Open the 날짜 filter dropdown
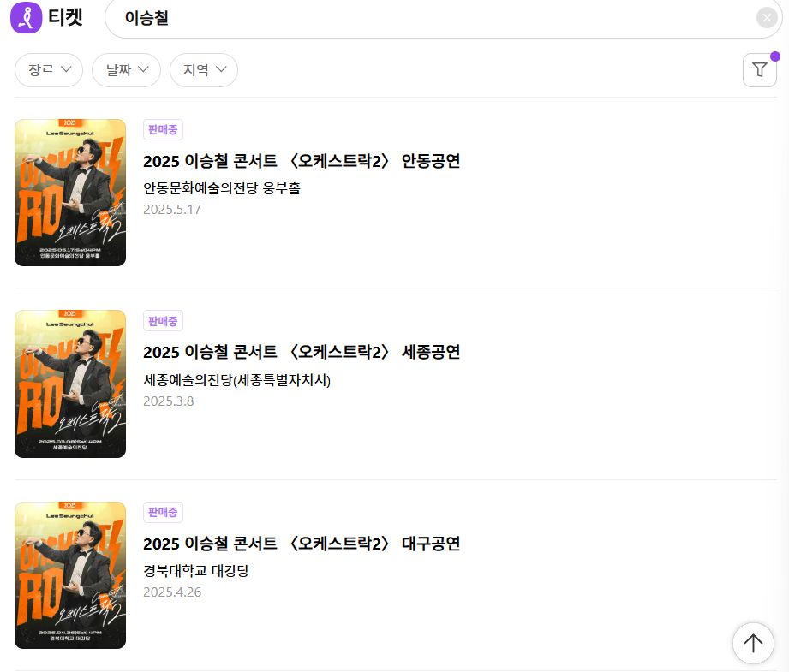Image resolution: width=789 pixels, height=672 pixels. click(126, 70)
